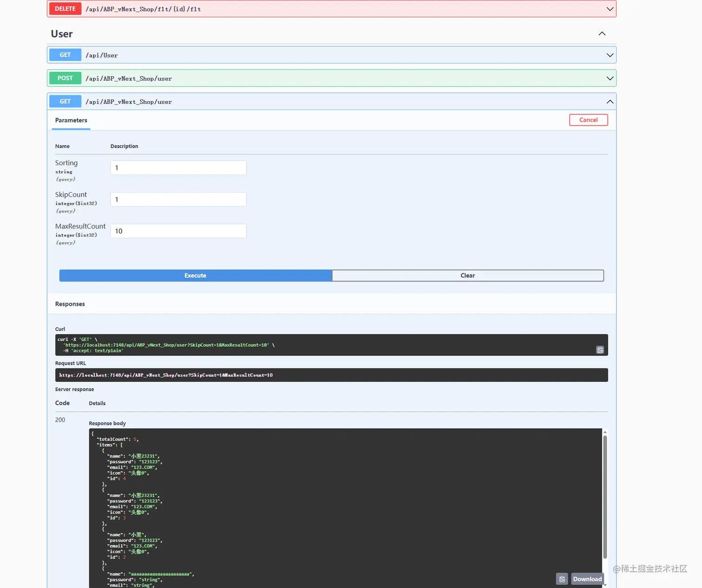Click the Response body label
702x588 pixels.
107,423
